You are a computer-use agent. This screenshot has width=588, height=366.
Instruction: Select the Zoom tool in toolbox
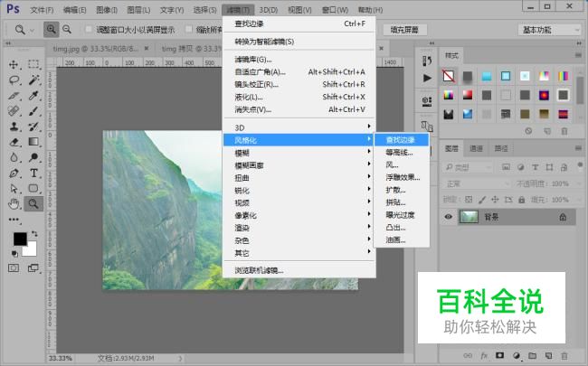point(33,204)
